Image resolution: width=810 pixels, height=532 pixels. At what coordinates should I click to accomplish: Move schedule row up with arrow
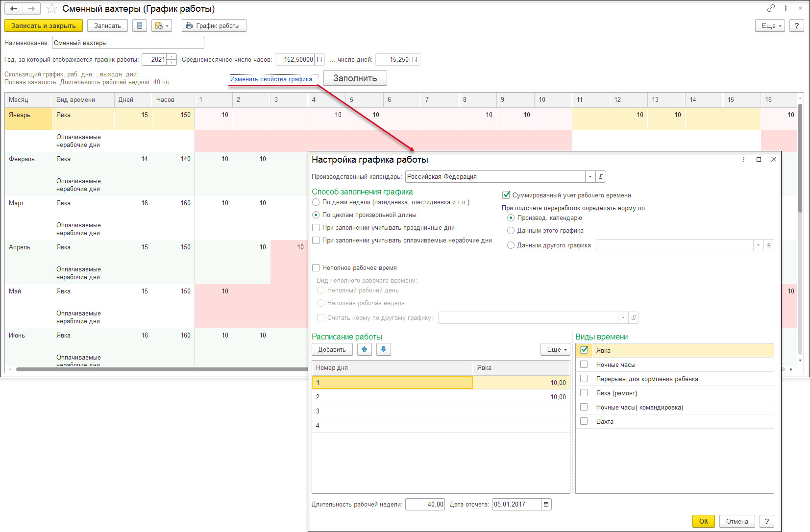point(364,349)
